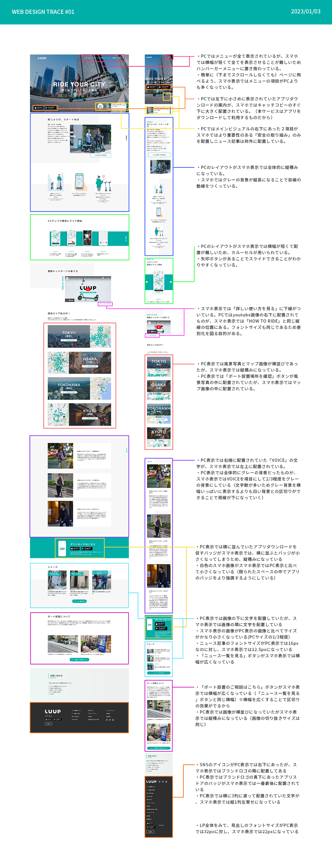332x868 pixels.
Task: Tap Google Play badge in smartphone hero
Action: coord(164,87)
